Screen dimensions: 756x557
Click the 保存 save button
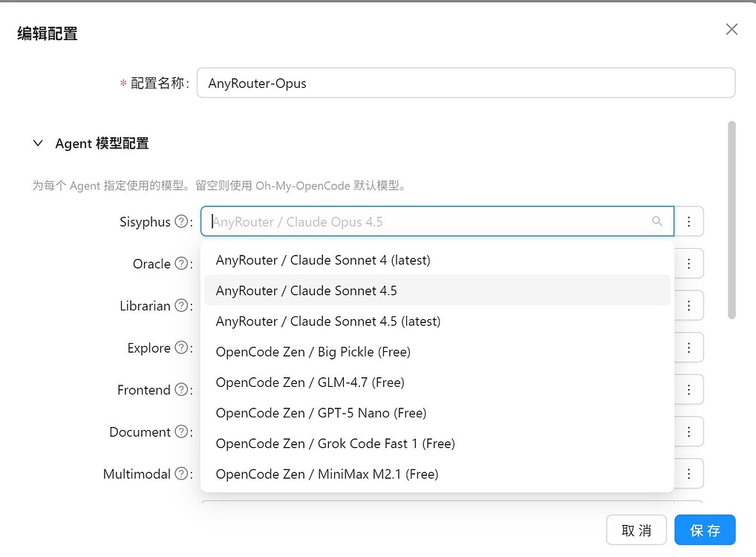pos(705,530)
